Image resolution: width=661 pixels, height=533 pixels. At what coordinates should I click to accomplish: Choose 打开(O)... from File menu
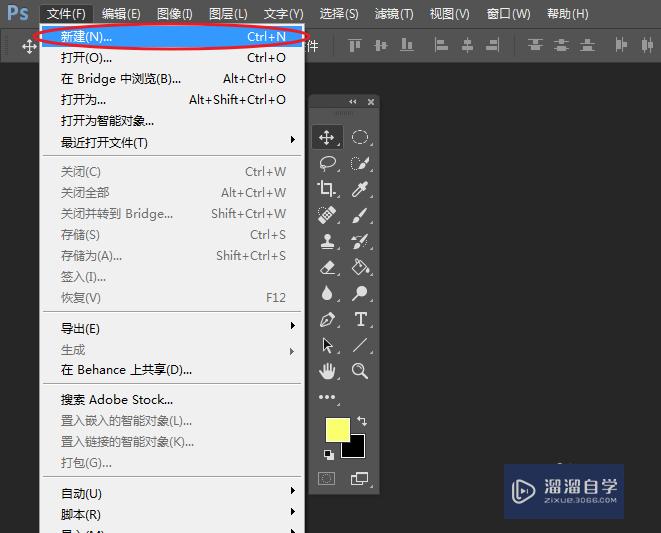coord(172,58)
